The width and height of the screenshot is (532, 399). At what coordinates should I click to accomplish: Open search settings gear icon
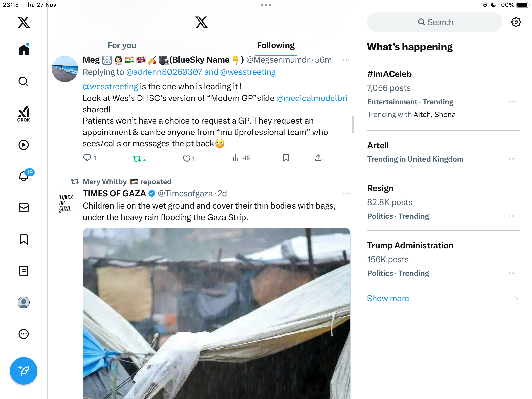tap(516, 22)
